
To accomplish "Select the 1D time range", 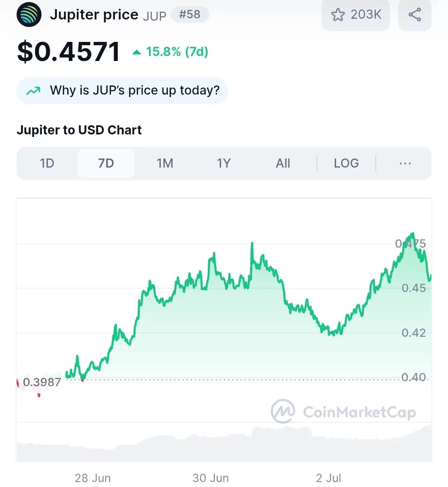I will point(47,163).
